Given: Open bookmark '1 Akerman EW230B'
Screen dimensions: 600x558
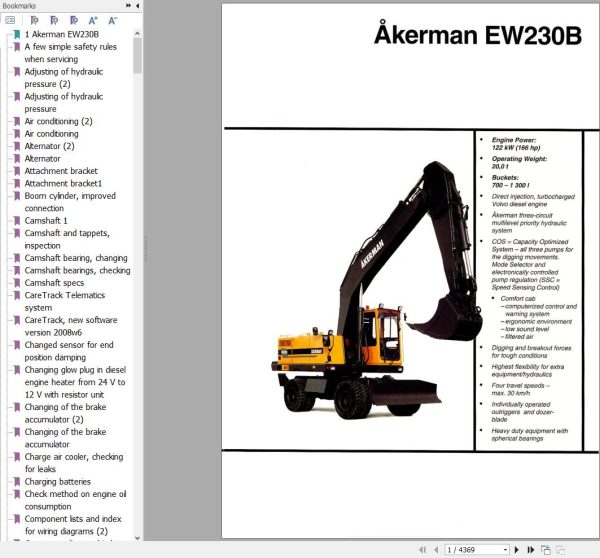Looking at the screenshot, I should point(62,34).
